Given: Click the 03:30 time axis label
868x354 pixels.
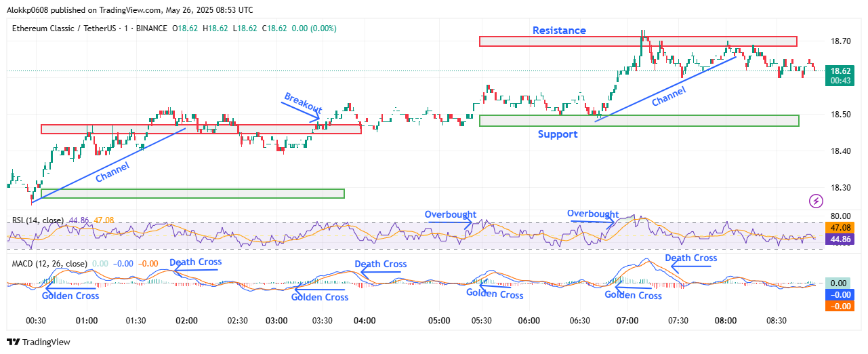Looking at the screenshot, I should pyautogui.click(x=322, y=320).
